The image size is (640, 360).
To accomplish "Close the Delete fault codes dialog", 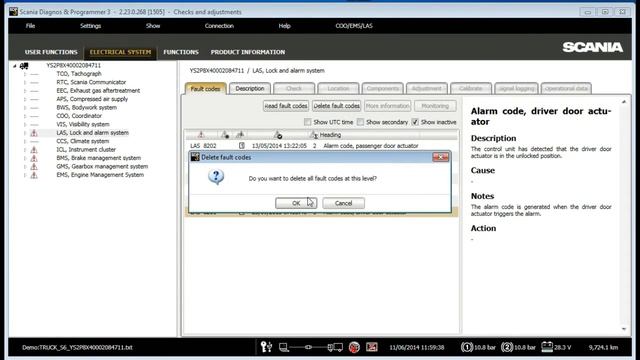I will coord(440,157).
